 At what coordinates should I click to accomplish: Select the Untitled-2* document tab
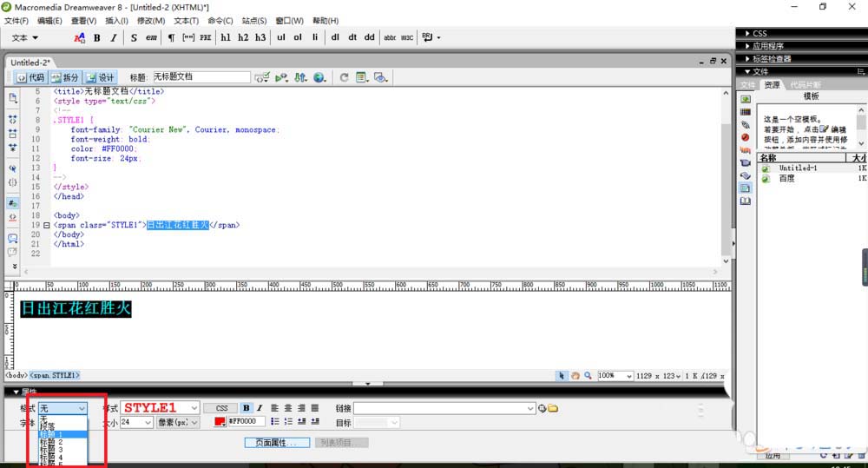tap(30, 62)
